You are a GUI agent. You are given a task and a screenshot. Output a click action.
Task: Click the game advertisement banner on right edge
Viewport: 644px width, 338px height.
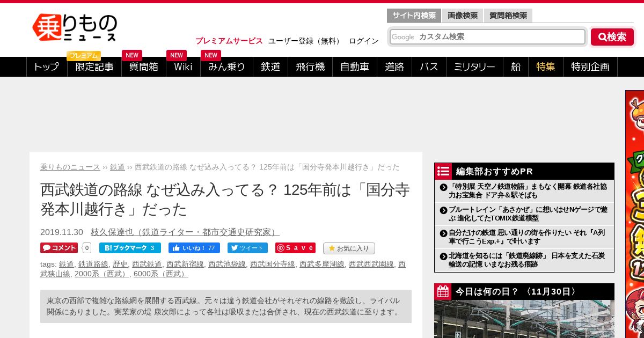coord(634,214)
